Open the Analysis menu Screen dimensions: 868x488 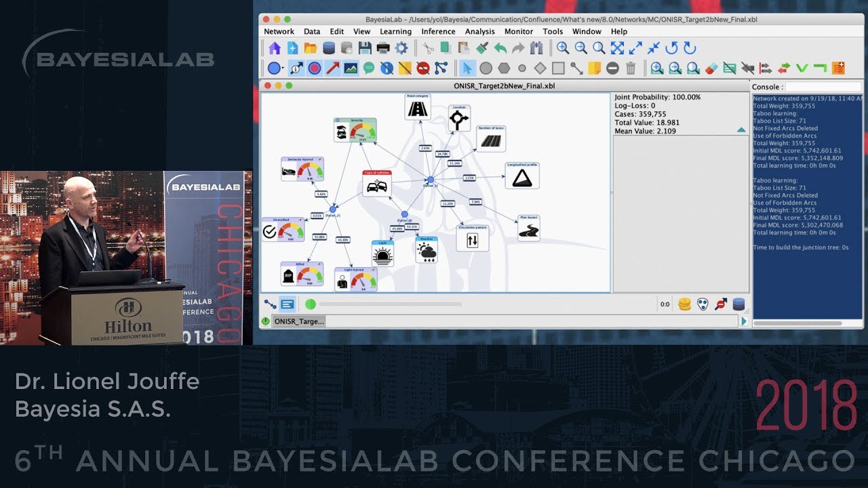(479, 31)
